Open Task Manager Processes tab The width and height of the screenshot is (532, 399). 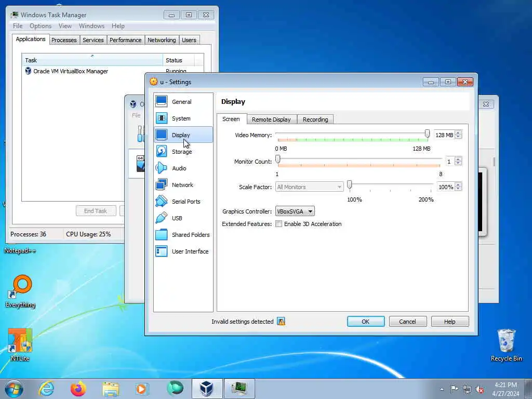coord(64,40)
